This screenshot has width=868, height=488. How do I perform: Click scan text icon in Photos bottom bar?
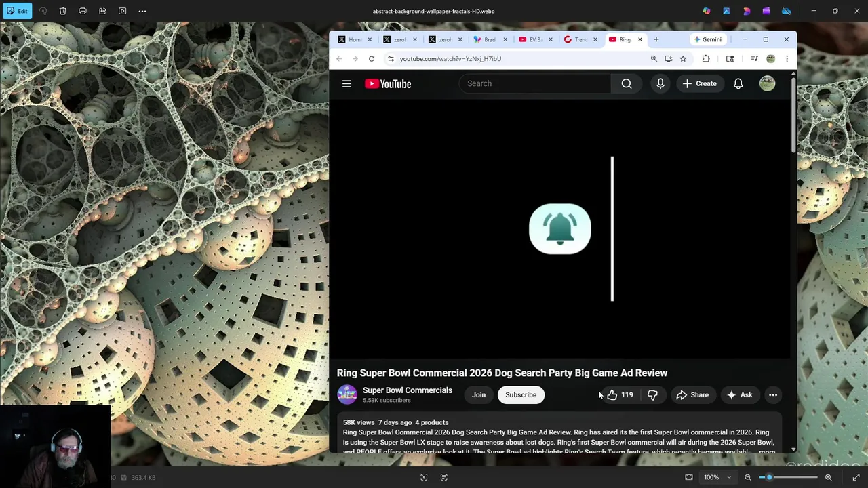pos(444,477)
